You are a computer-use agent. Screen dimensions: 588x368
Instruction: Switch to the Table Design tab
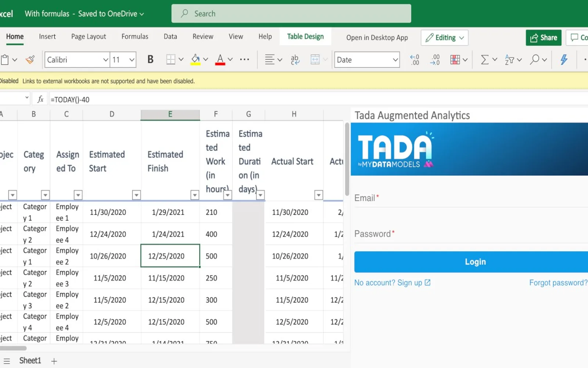(305, 36)
